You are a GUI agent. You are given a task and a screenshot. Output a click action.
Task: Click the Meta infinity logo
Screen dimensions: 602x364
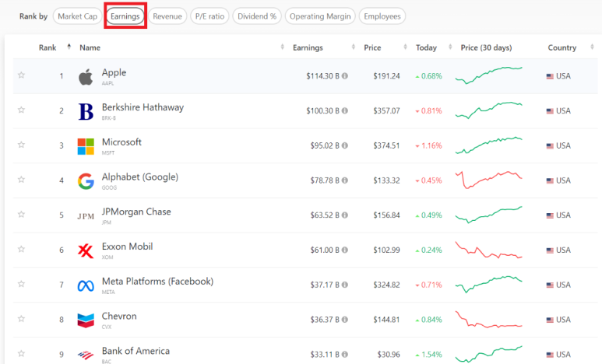(86, 285)
